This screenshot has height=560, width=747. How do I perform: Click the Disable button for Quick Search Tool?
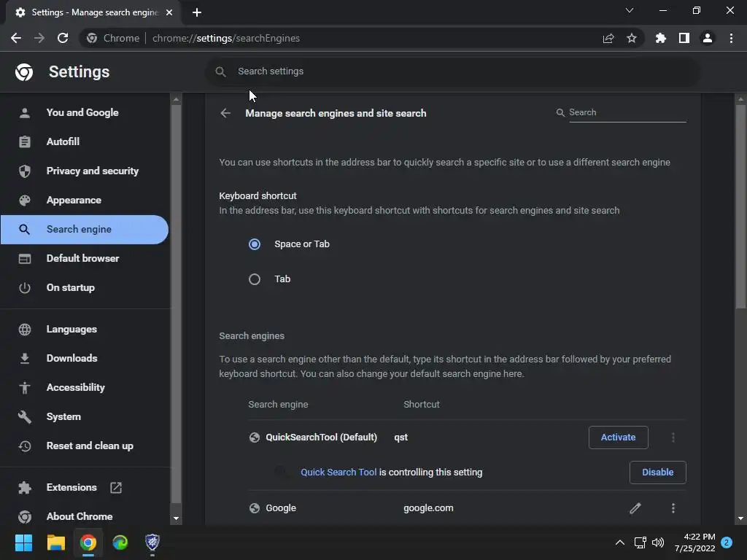click(657, 472)
